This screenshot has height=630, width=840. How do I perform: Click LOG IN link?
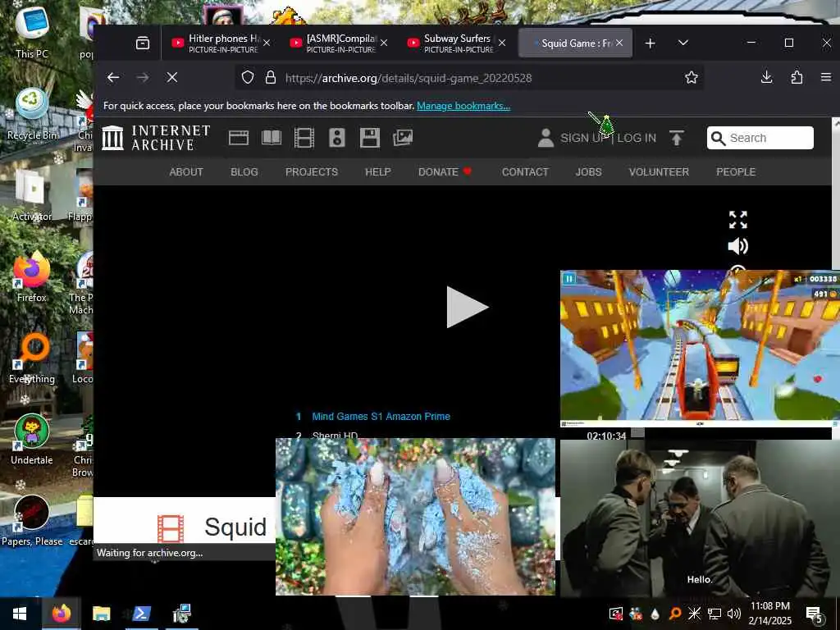click(637, 138)
